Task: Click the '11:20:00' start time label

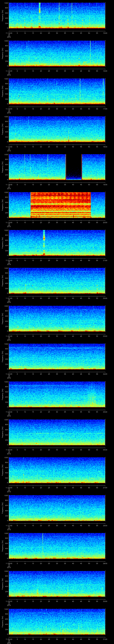Action: pos(9,260)
